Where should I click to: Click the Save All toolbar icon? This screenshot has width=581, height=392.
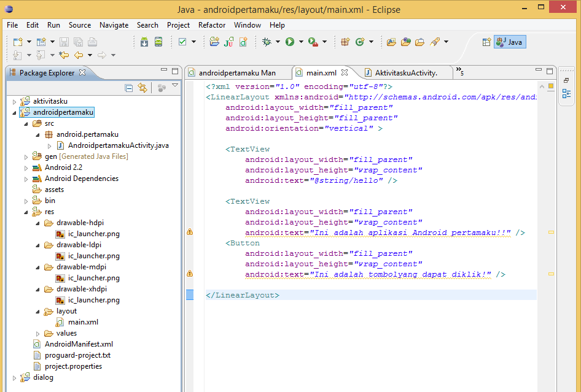click(78, 42)
